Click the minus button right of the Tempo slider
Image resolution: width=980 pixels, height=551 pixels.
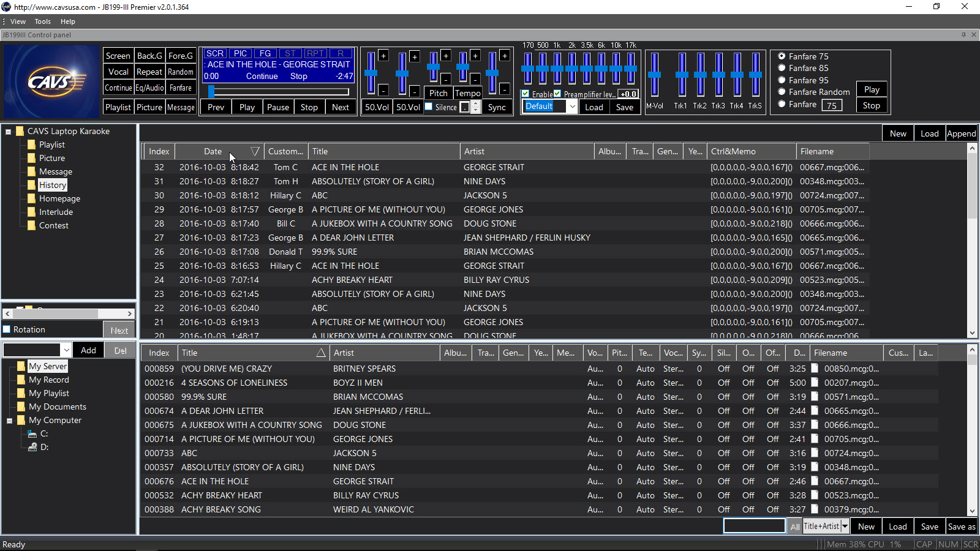tap(475, 79)
